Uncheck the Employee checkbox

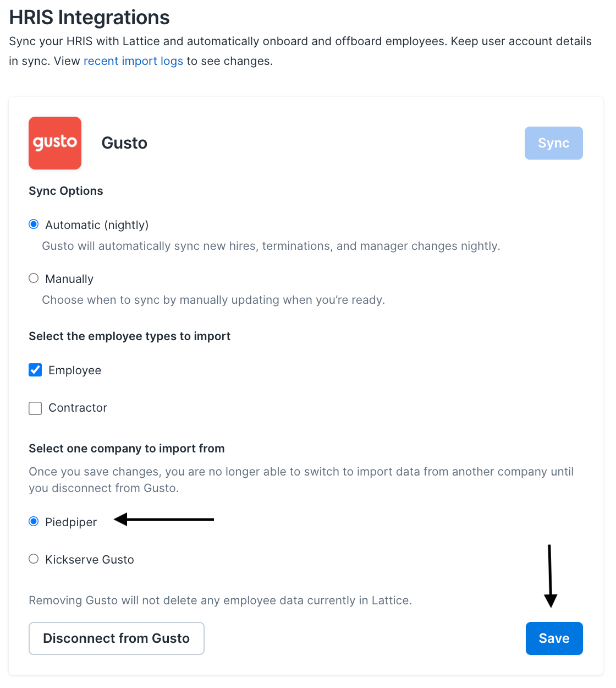click(36, 370)
